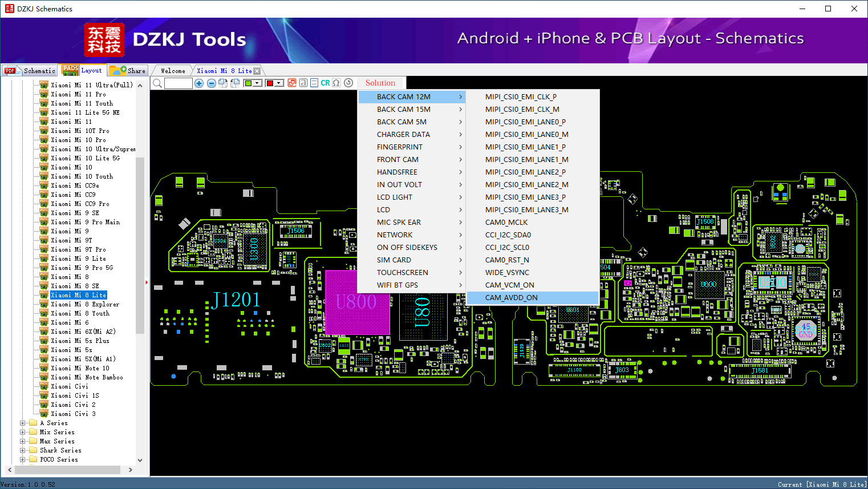The width and height of the screenshot is (868, 489).
Task: Select MIPI_CSI0_EMI_CLK_P signal entry
Action: [533, 97]
